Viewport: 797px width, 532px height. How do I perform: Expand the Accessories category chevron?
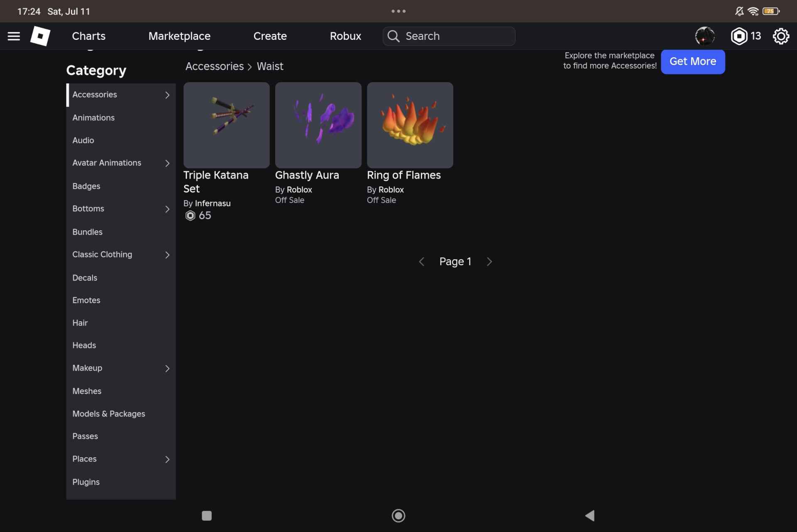tap(167, 95)
